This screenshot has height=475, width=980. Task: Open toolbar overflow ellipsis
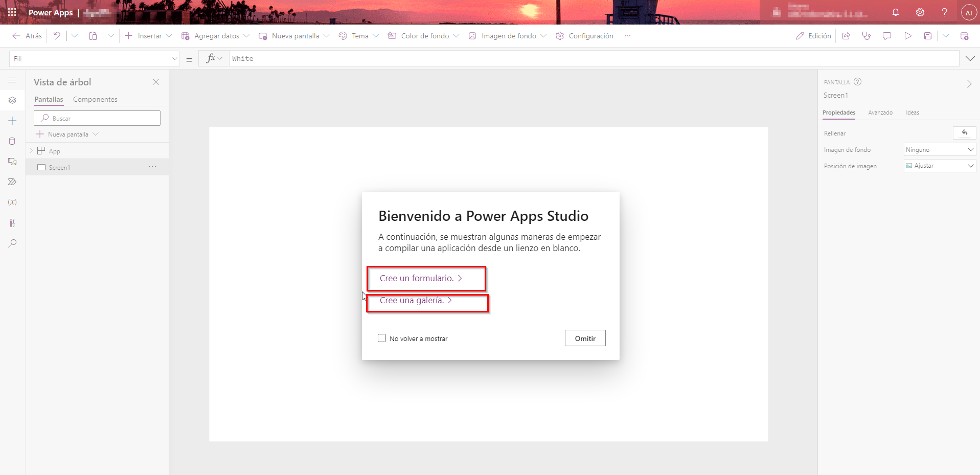(x=628, y=36)
